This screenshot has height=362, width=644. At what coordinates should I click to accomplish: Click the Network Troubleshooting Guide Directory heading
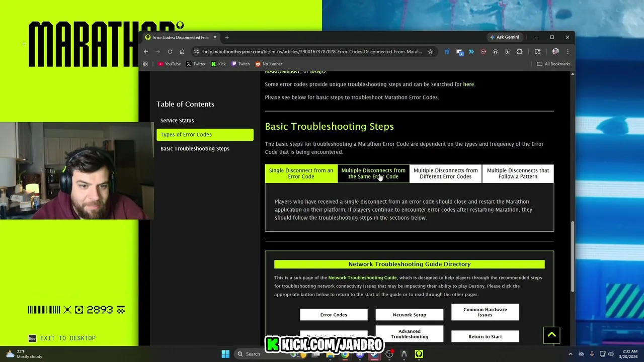410,264
